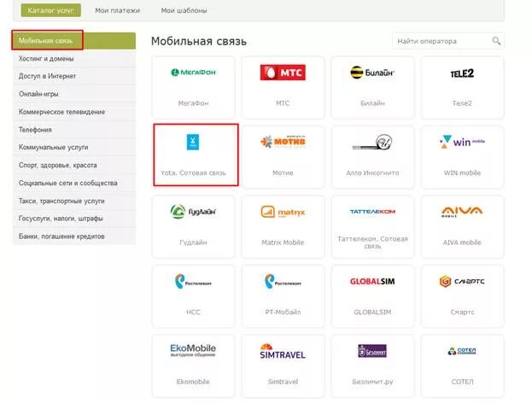The image size is (532, 403).
Task: Open Коммунальные услуги category
Action: (74, 147)
